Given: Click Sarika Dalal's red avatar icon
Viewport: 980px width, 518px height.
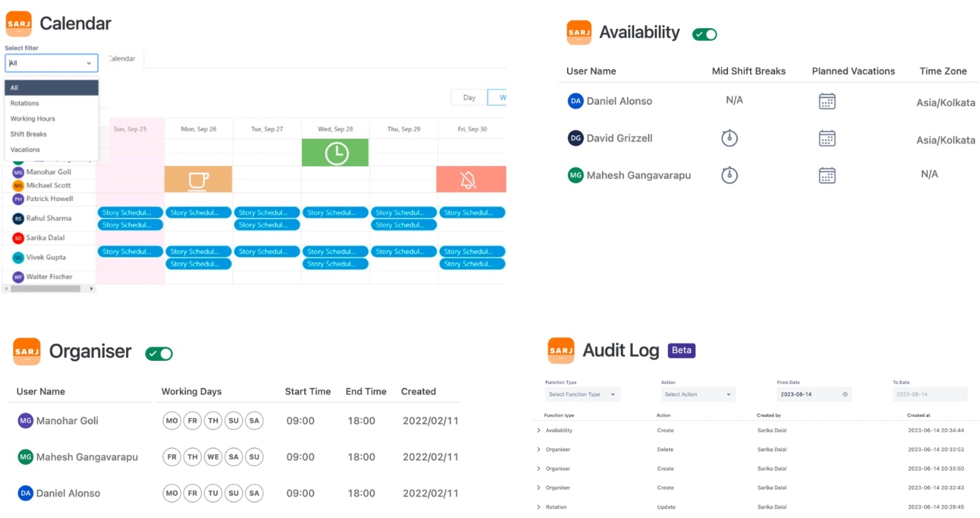Looking at the screenshot, I should tap(18, 238).
